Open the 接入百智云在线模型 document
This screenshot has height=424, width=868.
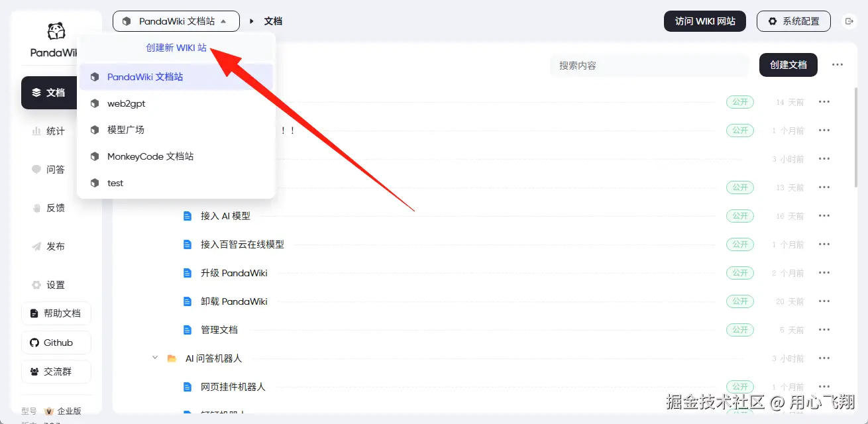click(243, 244)
